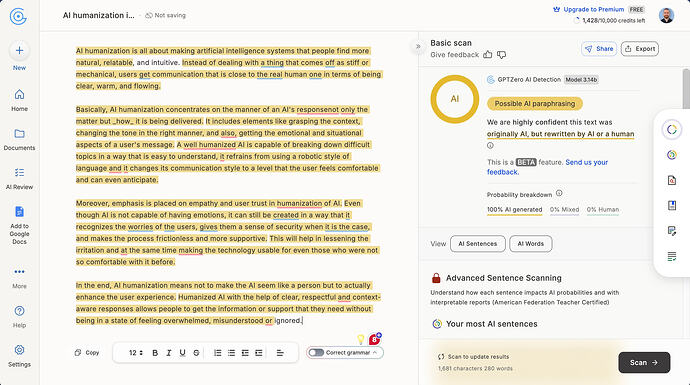Screen dimensions: 690x385
Task: Open Help in the sidebar
Action: click(19, 317)
